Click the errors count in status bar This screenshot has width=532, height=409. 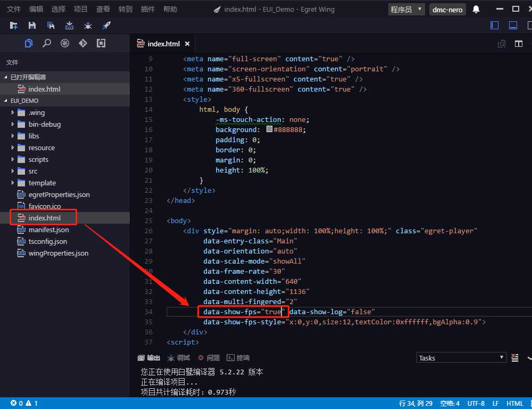16,403
